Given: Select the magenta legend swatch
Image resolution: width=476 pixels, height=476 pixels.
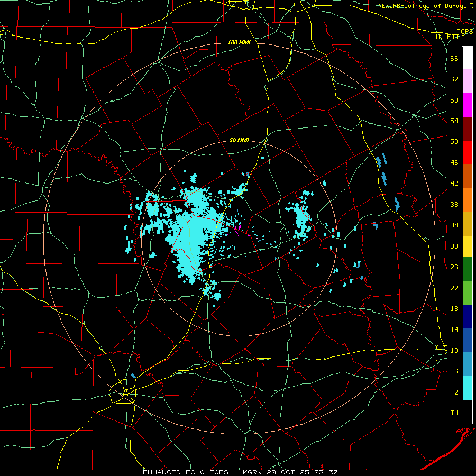Looking at the screenshot, I should [x=467, y=105].
